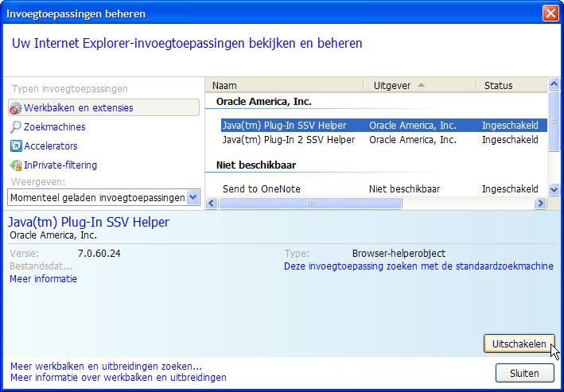564x392 pixels.
Task: Open the Weergeven dropdown list
Action: [192, 197]
